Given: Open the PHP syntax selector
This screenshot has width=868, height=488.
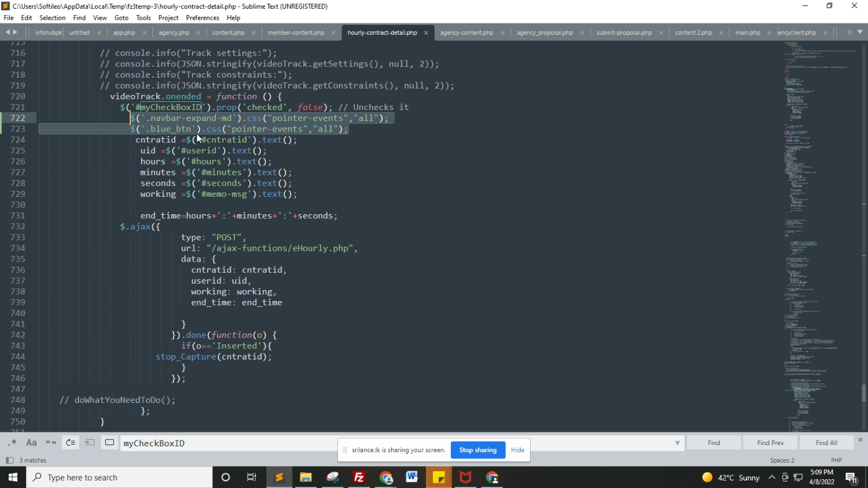Looking at the screenshot, I should (836, 460).
